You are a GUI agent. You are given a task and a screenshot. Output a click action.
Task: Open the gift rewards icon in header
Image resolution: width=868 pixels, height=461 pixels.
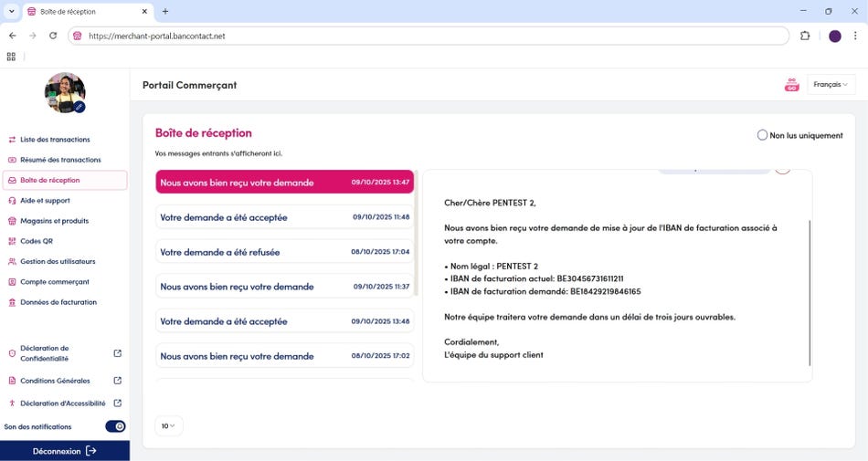click(x=791, y=85)
